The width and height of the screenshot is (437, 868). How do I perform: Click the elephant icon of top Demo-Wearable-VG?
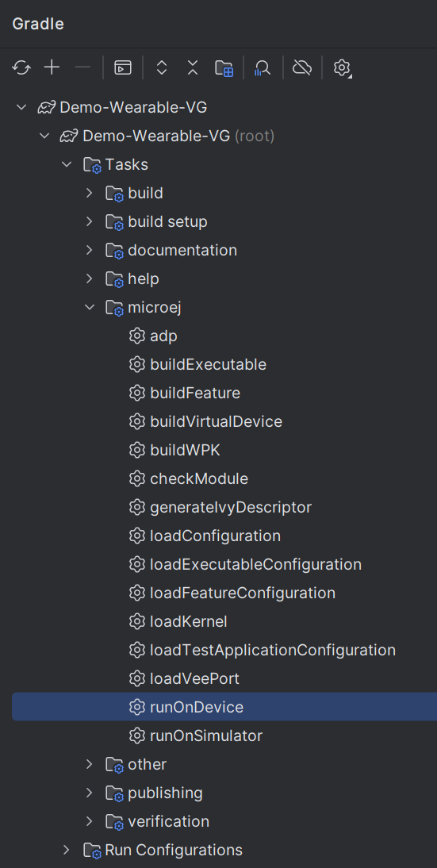pos(47,107)
